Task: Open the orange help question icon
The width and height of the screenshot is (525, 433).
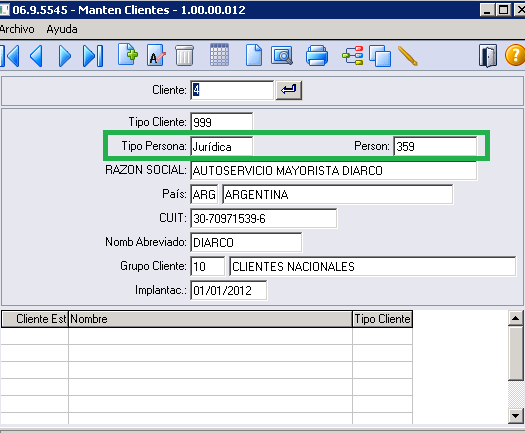Action: 515,56
